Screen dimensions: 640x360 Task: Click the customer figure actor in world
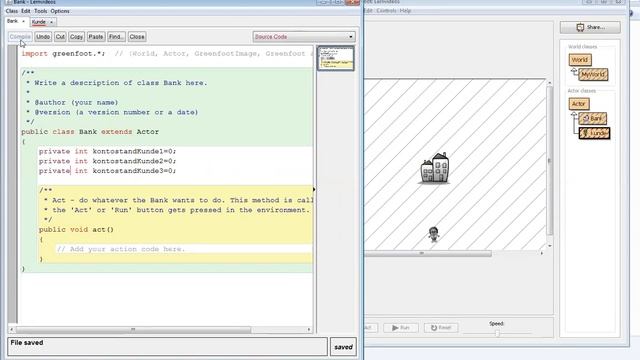433,234
